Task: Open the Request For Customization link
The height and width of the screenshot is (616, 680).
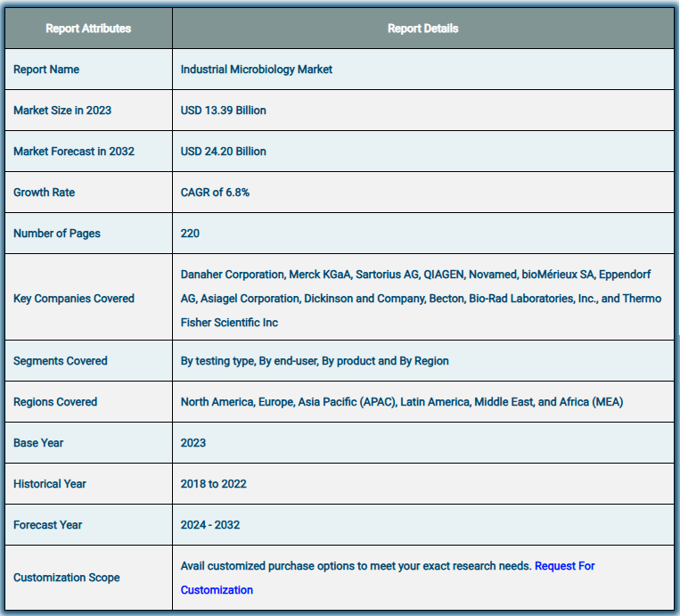Action: point(564,566)
